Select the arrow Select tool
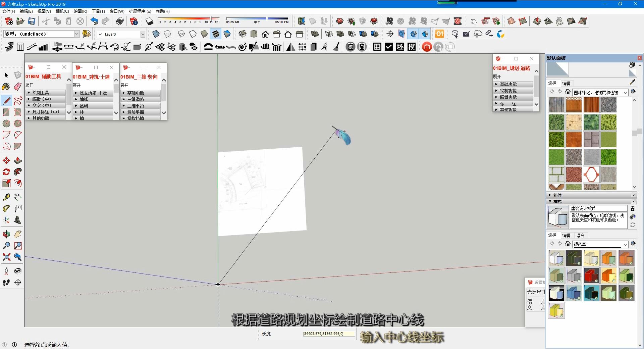This screenshot has width=644, height=349. (6, 75)
